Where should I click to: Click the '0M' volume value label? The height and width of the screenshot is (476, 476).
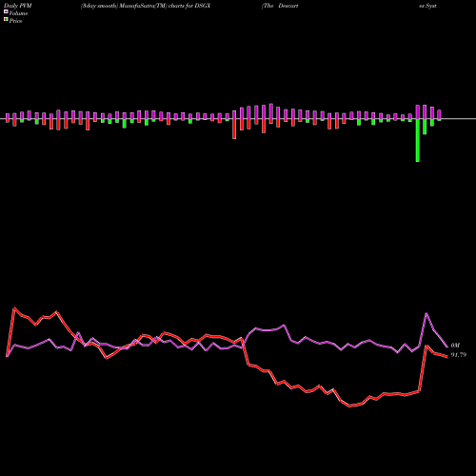[455, 346]
